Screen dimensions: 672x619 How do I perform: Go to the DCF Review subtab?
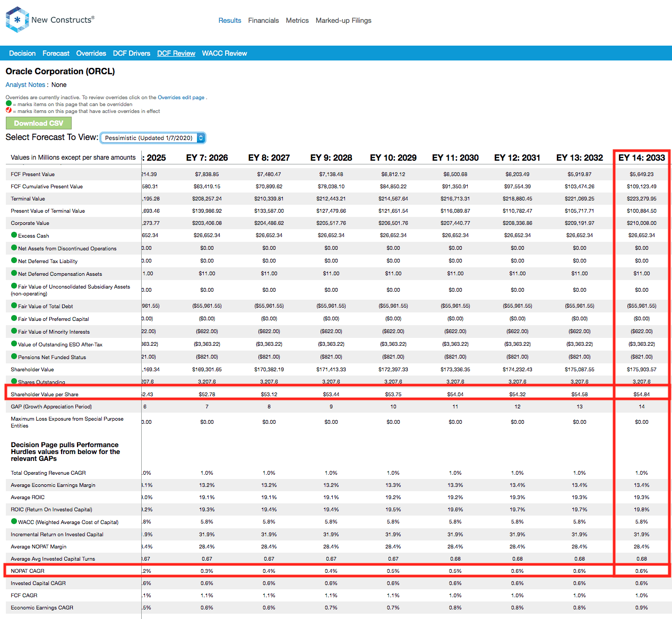coord(176,54)
